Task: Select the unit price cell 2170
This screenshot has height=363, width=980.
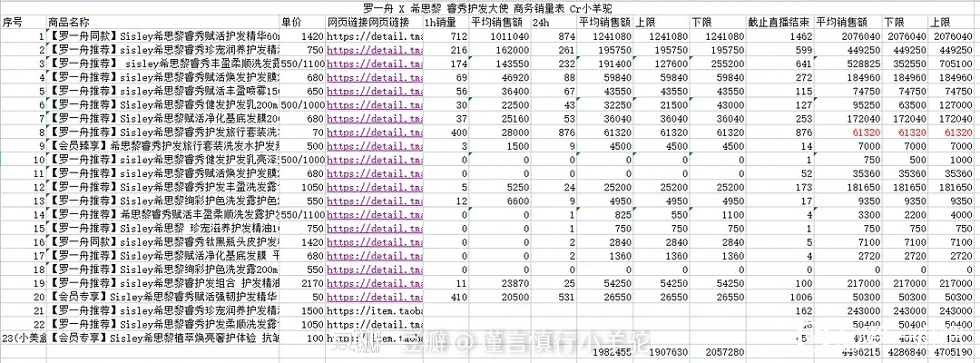Action: 302,284
